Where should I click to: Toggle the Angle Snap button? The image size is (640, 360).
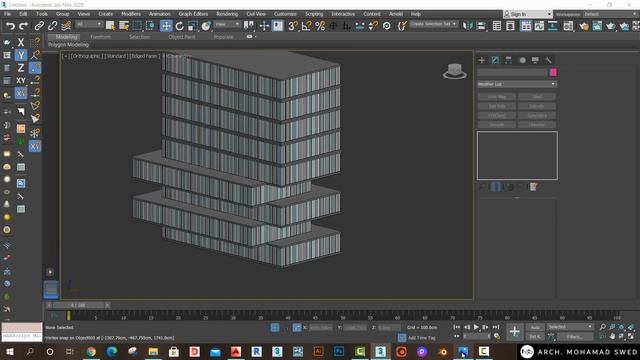click(306, 26)
